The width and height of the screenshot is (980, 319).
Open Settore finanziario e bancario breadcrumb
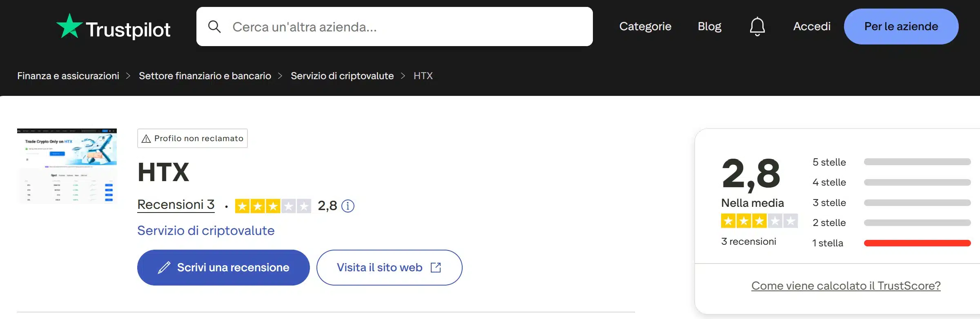point(205,76)
